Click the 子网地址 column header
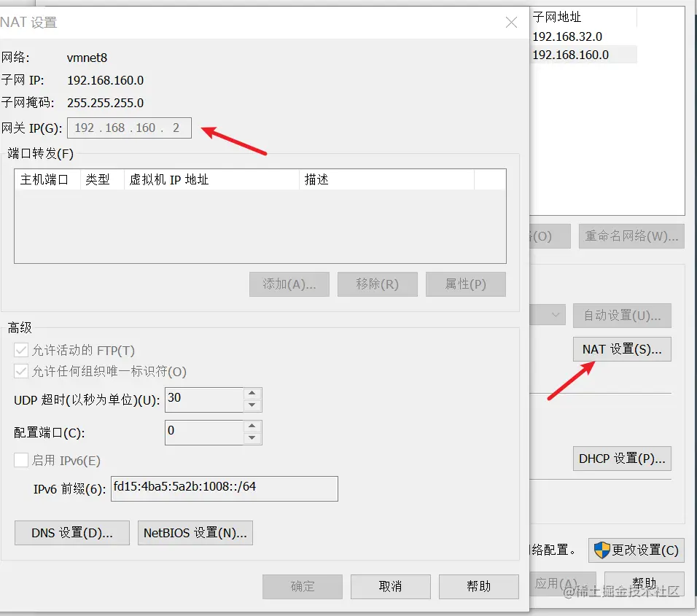697x616 pixels. [584, 17]
